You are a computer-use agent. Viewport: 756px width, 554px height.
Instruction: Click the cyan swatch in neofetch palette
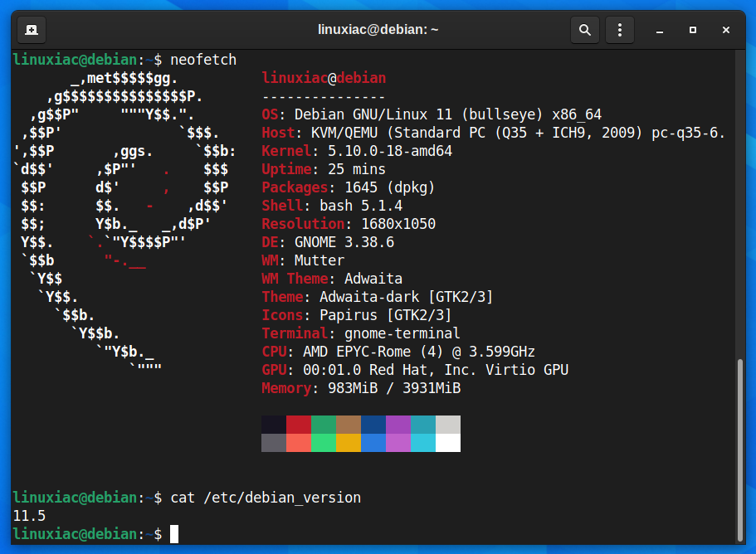(x=423, y=443)
